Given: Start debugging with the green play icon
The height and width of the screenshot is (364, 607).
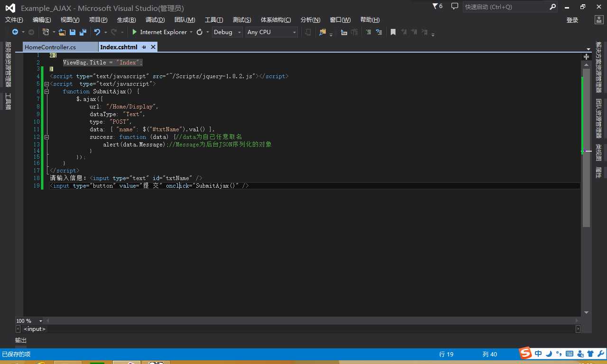Looking at the screenshot, I should tap(135, 32).
